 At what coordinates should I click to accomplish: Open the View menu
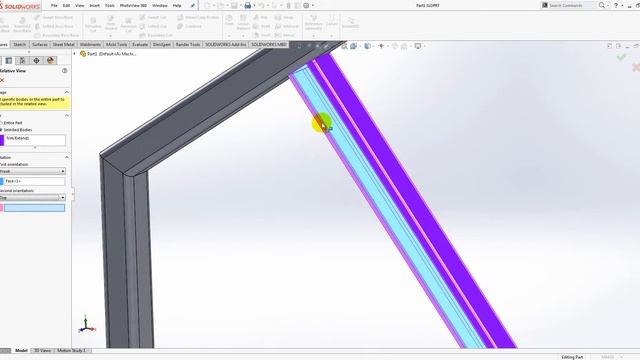click(x=80, y=6)
